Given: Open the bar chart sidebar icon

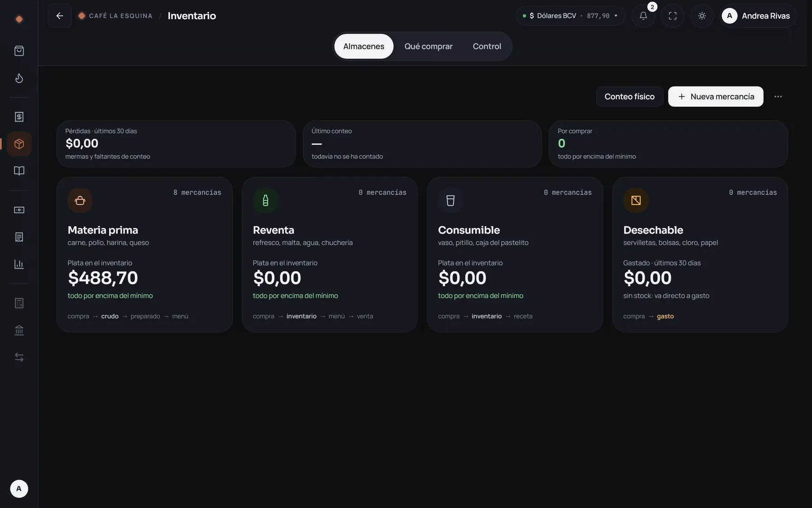Looking at the screenshot, I should click(x=19, y=264).
